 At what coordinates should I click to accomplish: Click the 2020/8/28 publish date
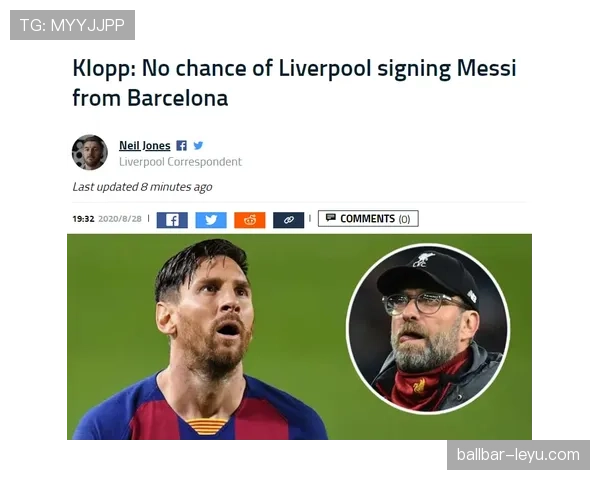[120, 219]
